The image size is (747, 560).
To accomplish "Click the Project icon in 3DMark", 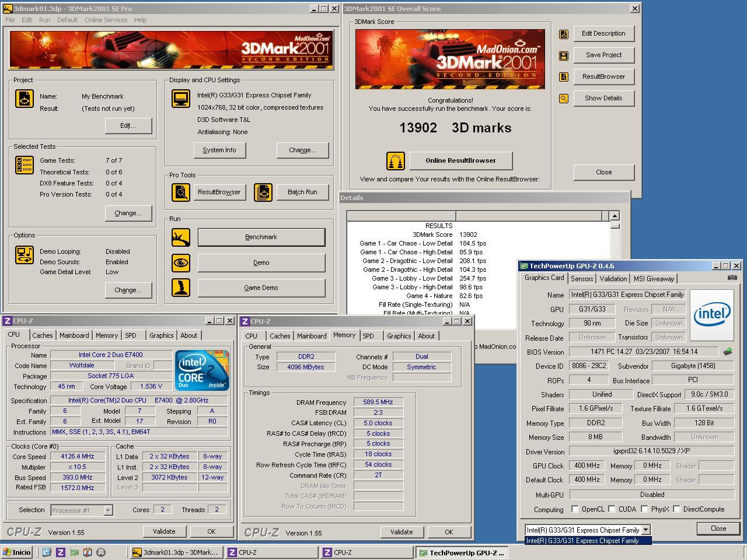I will tap(25, 99).
